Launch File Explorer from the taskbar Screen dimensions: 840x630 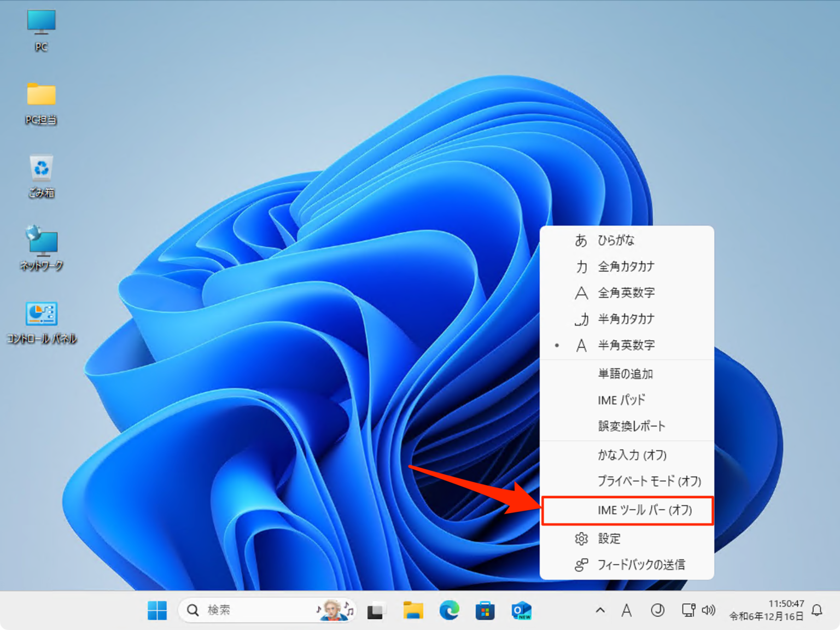[413, 610]
